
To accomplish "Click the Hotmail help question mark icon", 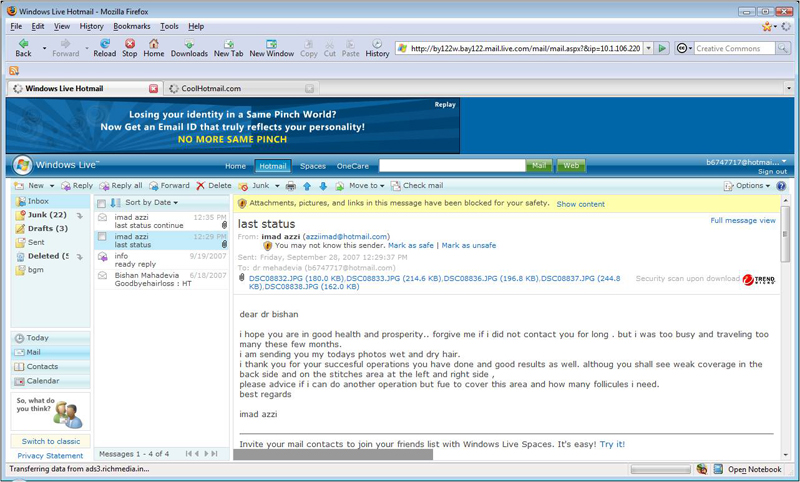I will (x=781, y=186).
